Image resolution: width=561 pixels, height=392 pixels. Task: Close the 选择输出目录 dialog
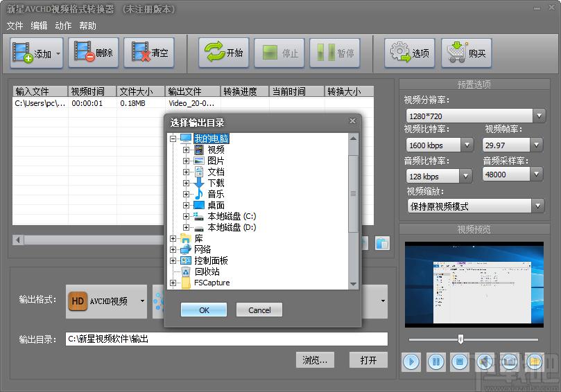coord(352,121)
